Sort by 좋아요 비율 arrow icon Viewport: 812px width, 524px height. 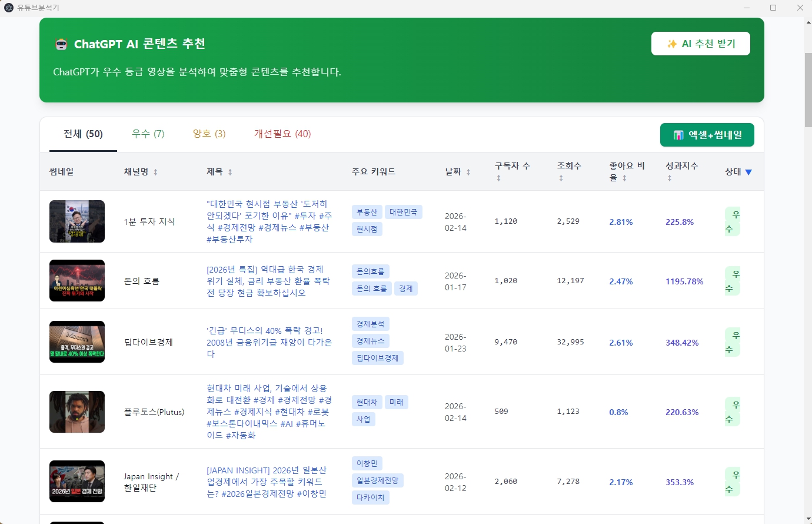point(624,178)
